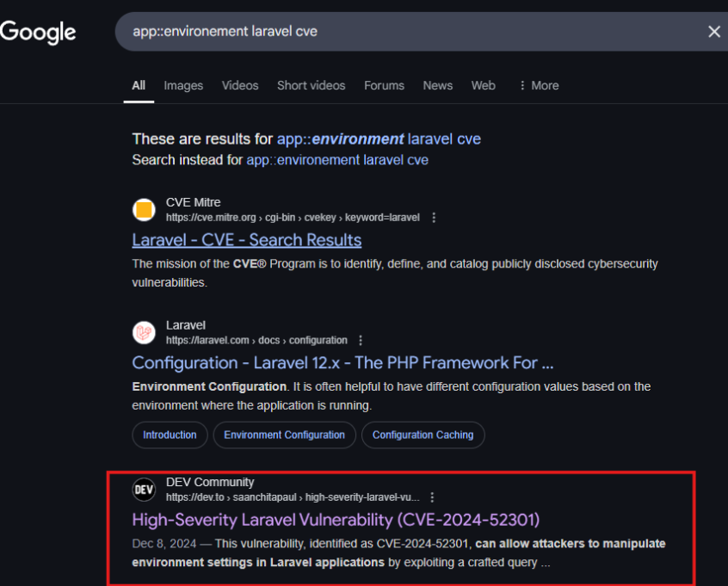Go to the News tab

tap(437, 85)
